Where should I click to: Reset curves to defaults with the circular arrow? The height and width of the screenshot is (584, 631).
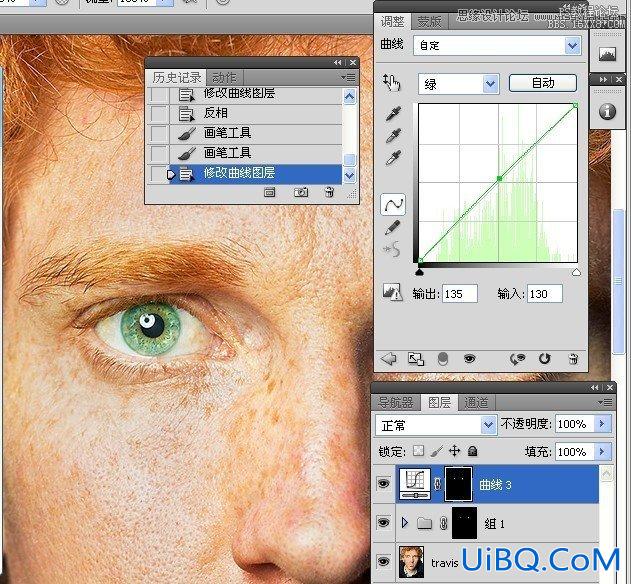tap(544, 358)
